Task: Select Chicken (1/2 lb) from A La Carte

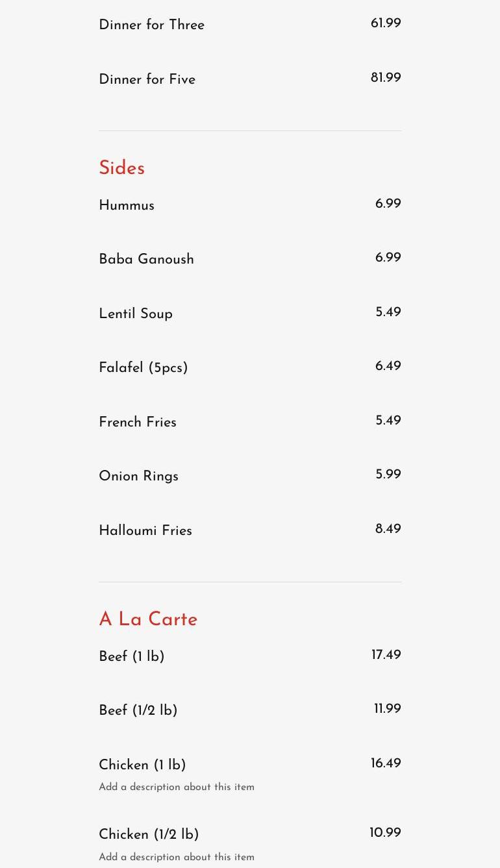Action: coord(149,835)
